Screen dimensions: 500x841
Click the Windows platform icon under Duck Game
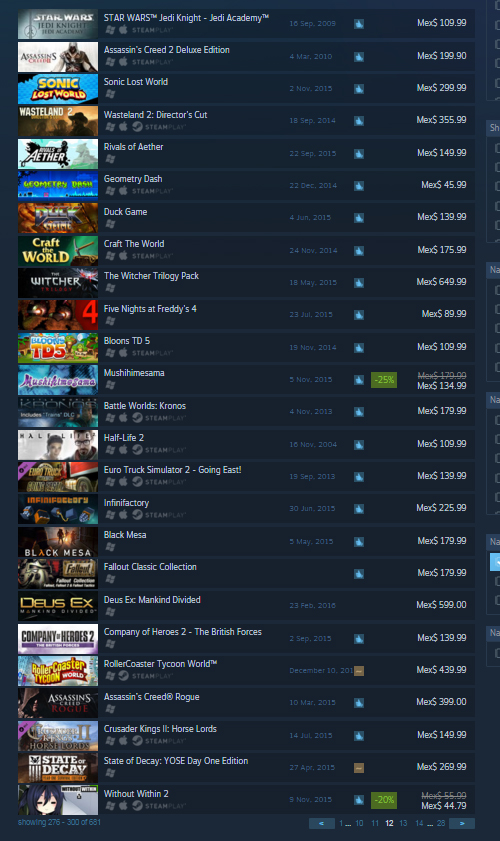pyautogui.click(x=110, y=223)
